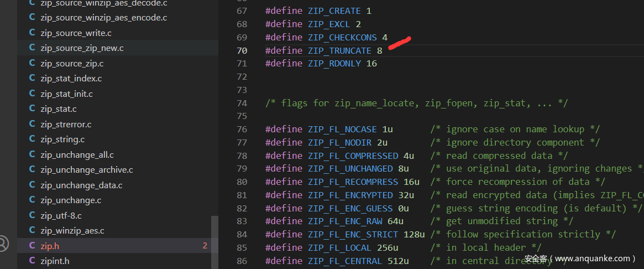Open zip_stat_init.c from the explorer
The height and width of the screenshot is (269, 644).
click(x=66, y=94)
